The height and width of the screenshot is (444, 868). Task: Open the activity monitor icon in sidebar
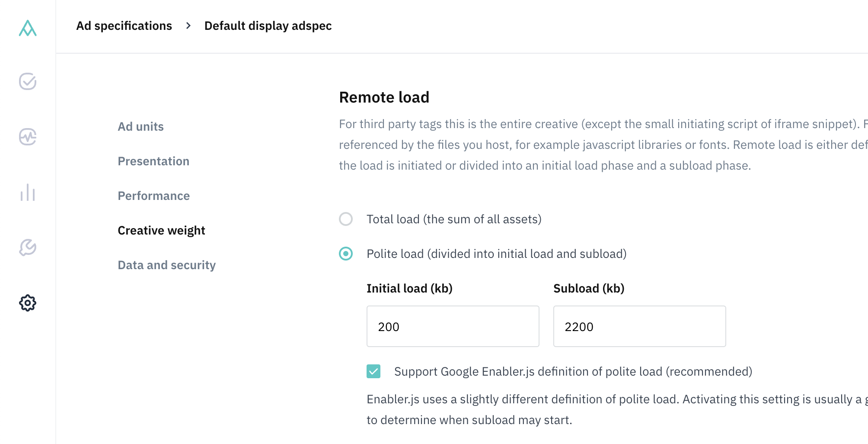pos(27,137)
